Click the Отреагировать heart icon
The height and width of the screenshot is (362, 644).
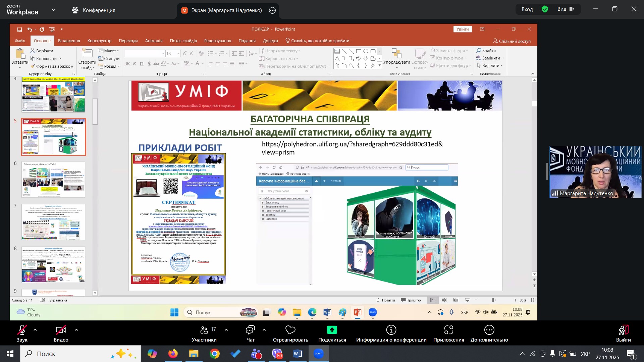point(290,330)
